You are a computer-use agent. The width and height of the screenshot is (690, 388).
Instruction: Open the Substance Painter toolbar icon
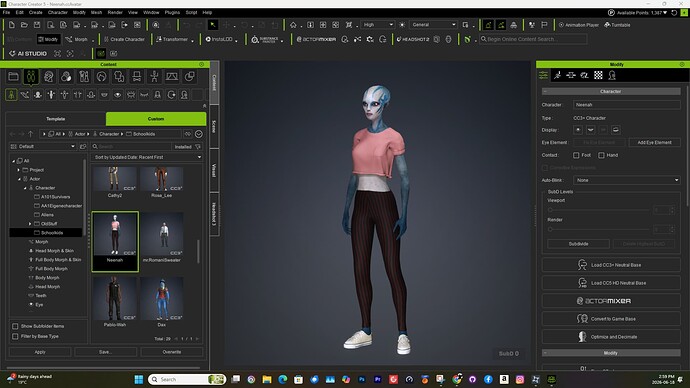264,39
